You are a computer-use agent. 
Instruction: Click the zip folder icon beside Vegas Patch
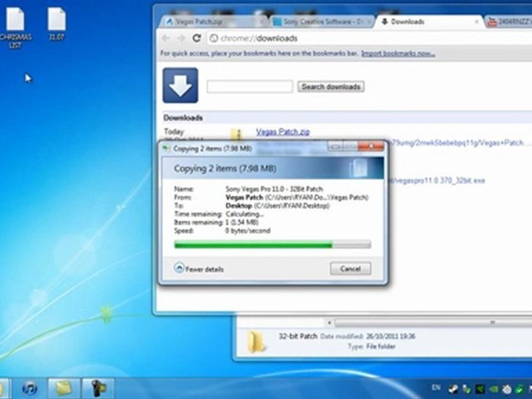237,134
